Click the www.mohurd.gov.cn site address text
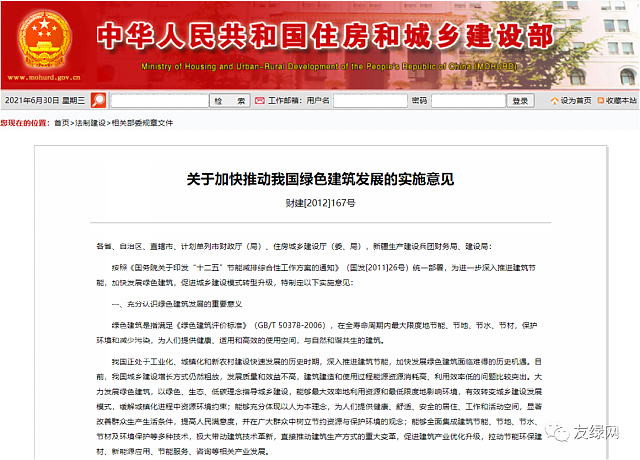The height and width of the screenshot is (460, 640). click(x=44, y=77)
